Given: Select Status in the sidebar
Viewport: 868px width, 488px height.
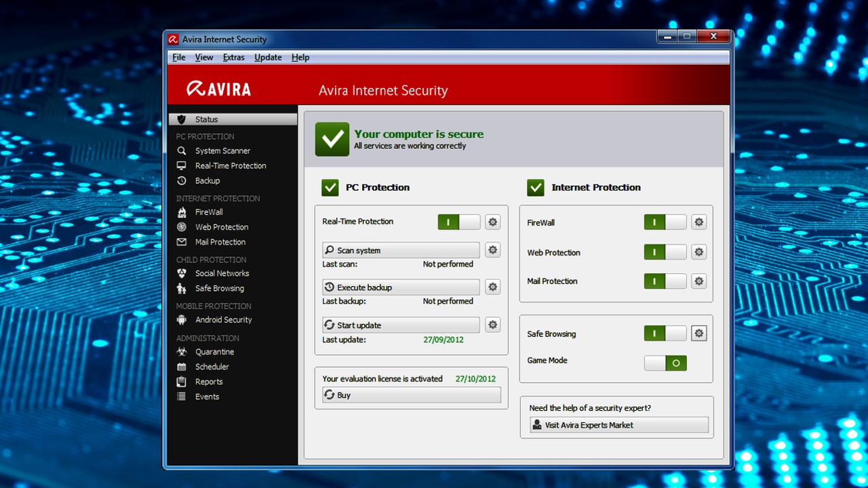Looking at the screenshot, I should tap(233, 119).
